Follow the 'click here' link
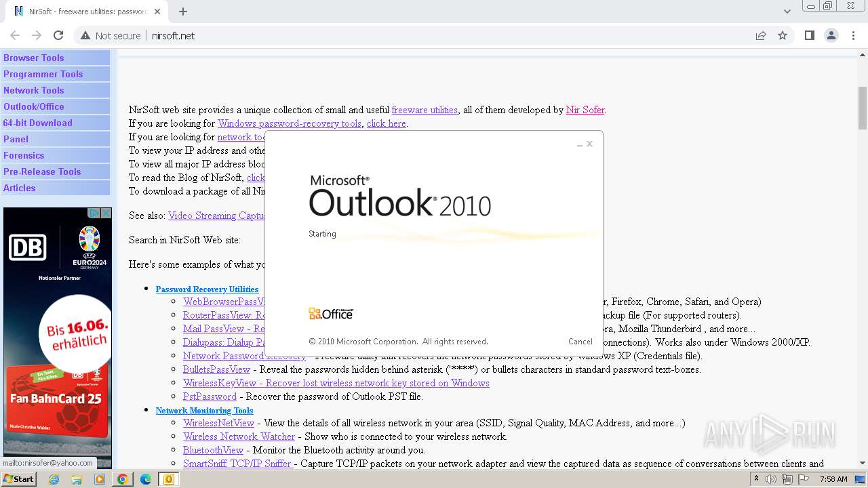The height and width of the screenshot is (488, 868). coord(387,123)
